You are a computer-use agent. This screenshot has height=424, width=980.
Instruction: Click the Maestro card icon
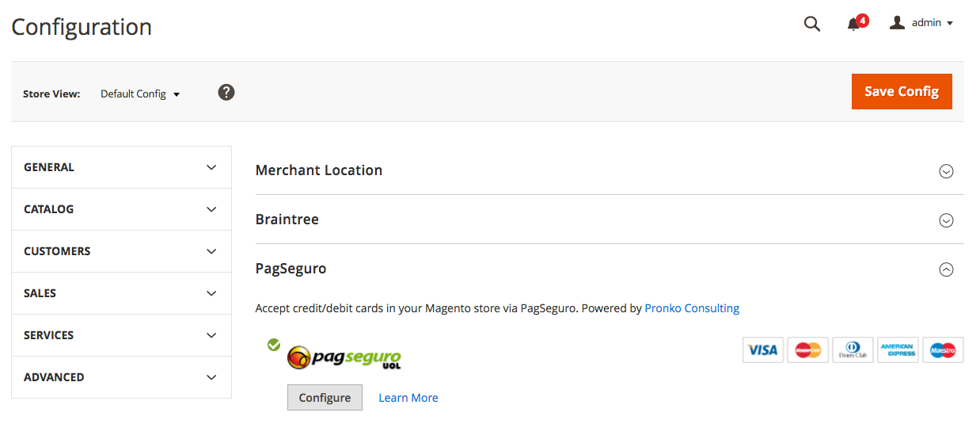click(x=943, y=350)
